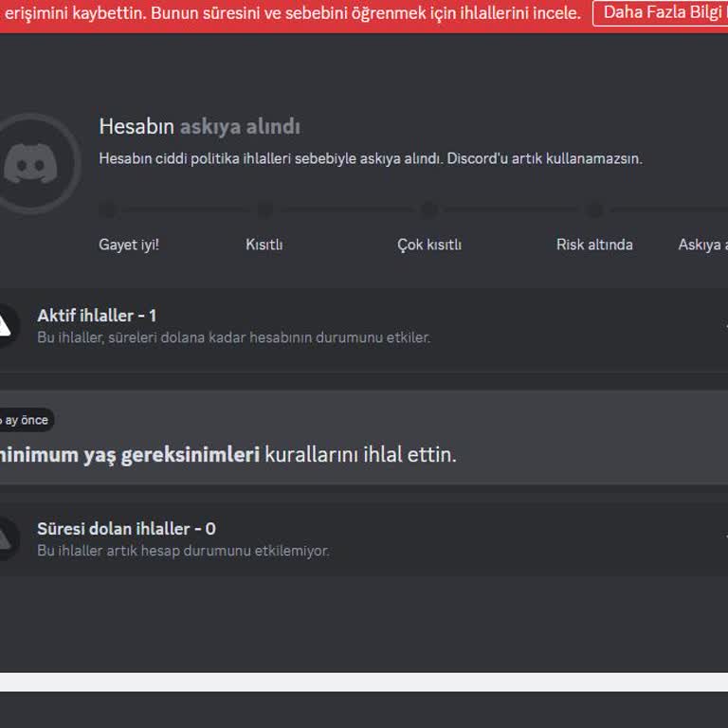
Task: Open the minimum yaş gereksinimleri violation
Action: [364, 438]
